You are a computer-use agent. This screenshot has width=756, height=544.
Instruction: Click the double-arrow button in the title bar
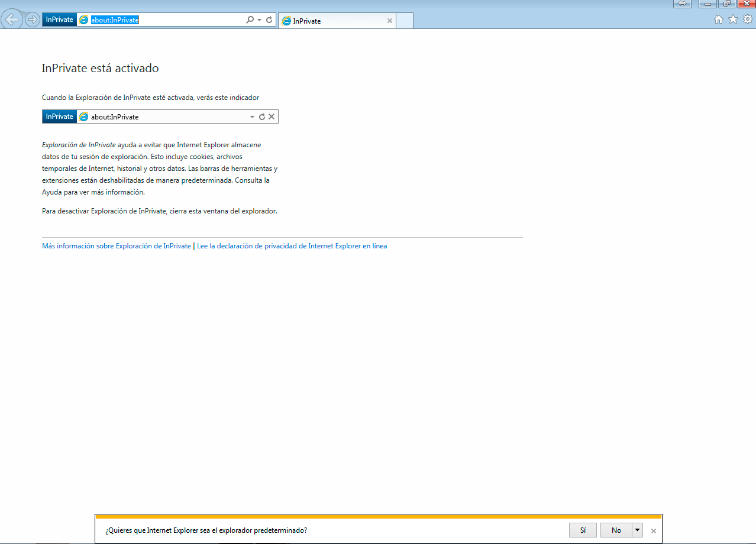(682, 4)
